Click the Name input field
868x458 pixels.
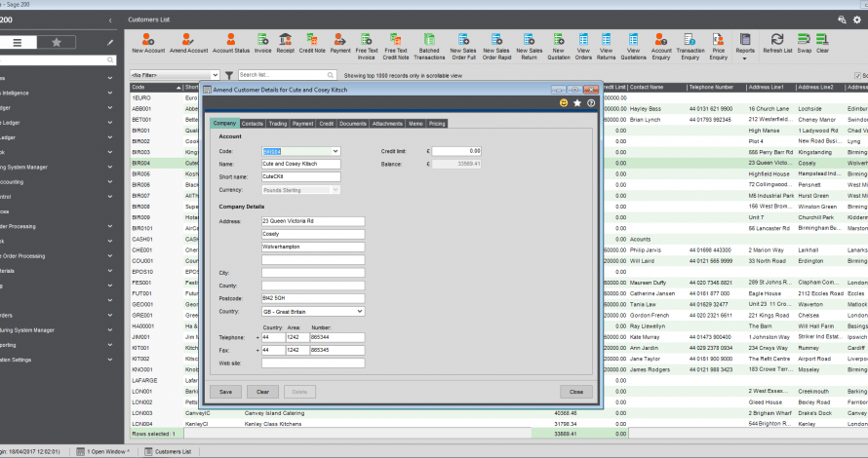coord(301,164)
